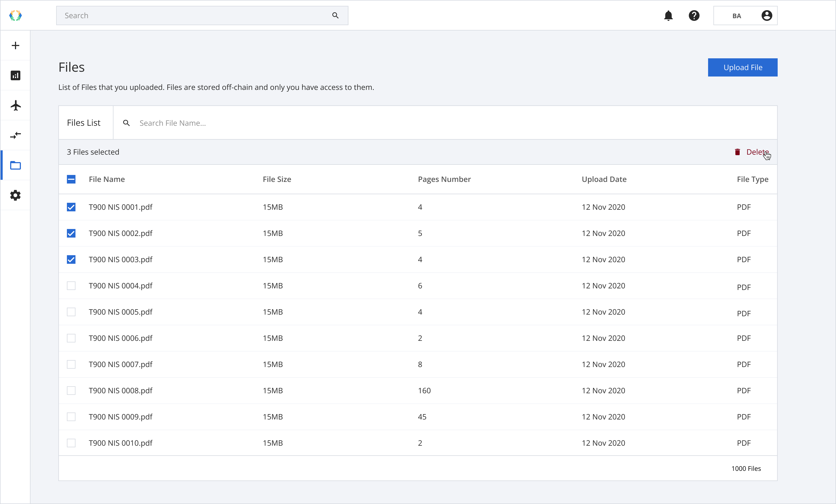
Task: Click pages value 8 for 0007.pdf
Action: 420,364
